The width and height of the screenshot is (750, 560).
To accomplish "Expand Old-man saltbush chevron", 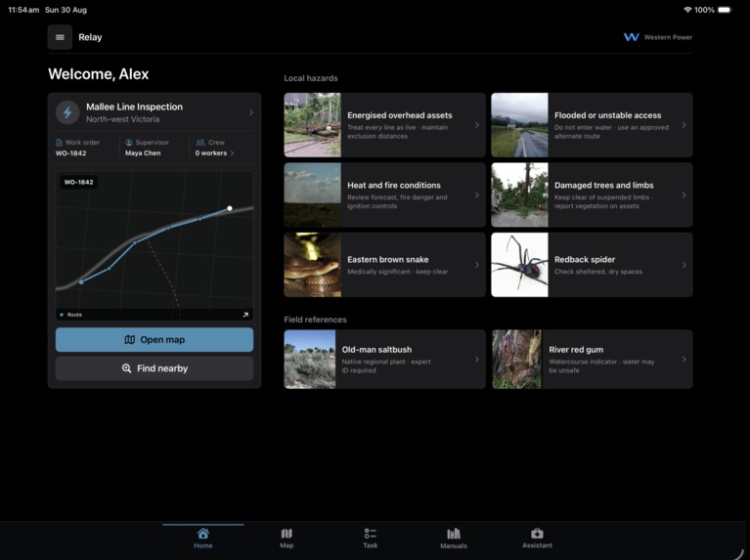I will 477,359.
